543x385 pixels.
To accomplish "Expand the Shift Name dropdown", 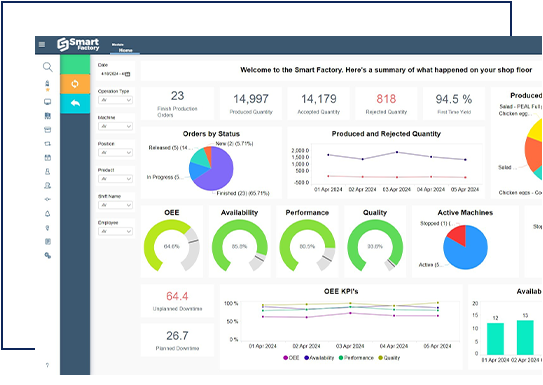I will (x=115, y=205).
